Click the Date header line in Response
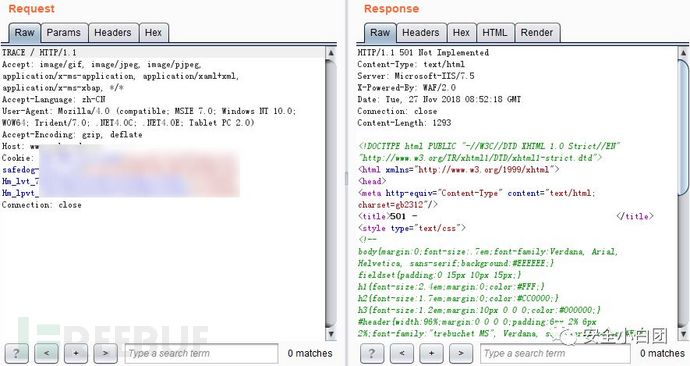This screenshot has height=366, width=690. point(439,99)
